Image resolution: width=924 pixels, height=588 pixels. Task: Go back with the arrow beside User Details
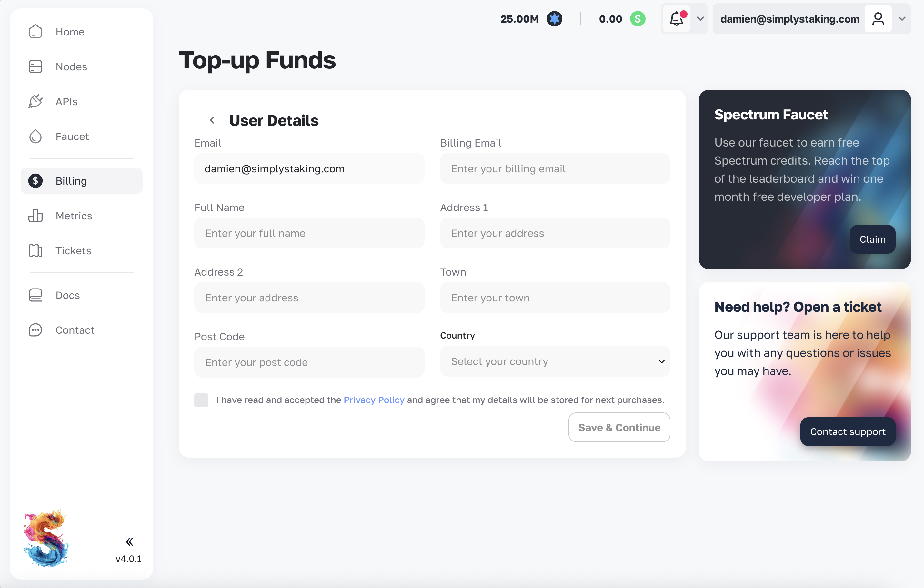212,120
